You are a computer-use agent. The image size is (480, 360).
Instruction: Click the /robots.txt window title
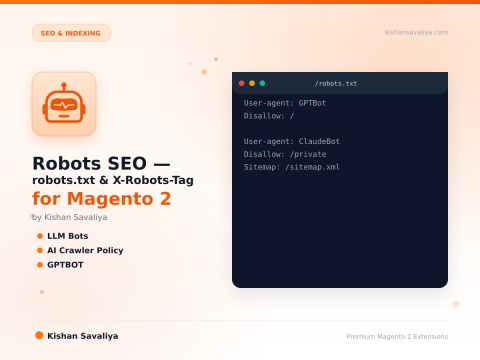pos(336,83)
